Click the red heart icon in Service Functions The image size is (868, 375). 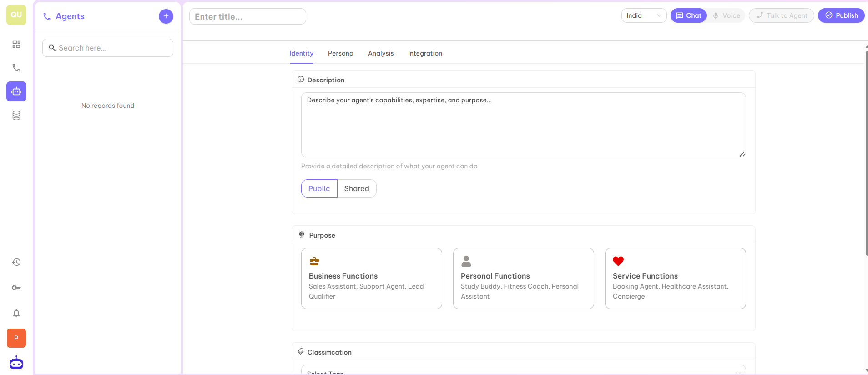tap(618, 261)
